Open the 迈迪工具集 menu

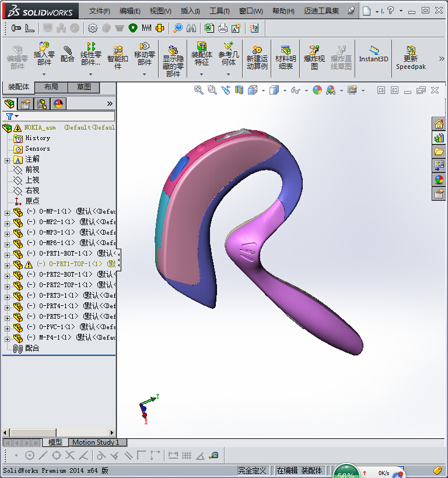tap(321, 11)
